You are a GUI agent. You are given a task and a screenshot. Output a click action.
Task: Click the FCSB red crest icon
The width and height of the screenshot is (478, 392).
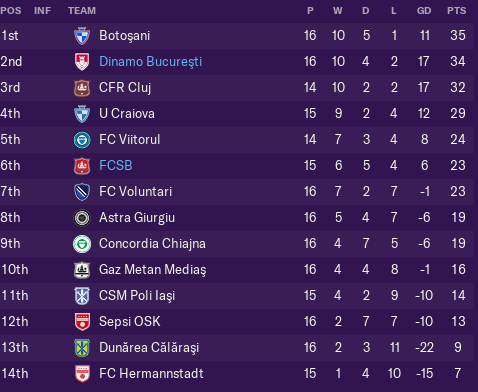click(x=82, y=166)
